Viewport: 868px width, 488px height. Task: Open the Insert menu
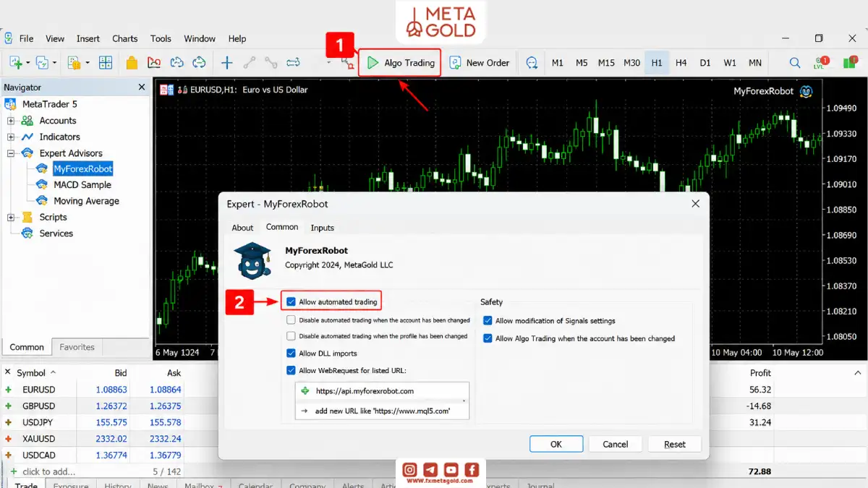[88, 38]
